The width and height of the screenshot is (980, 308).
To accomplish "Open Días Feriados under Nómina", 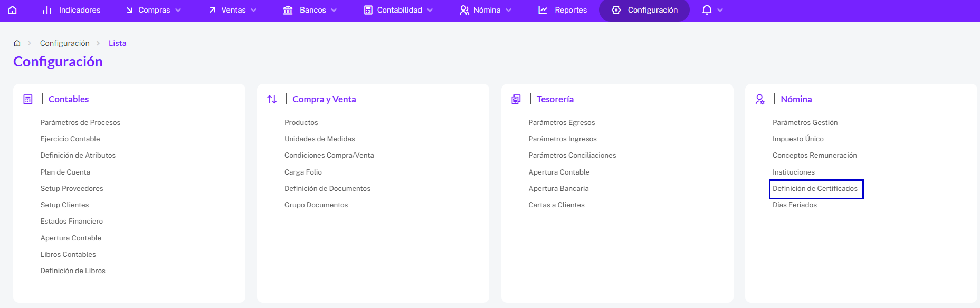I will pos(795,205).
